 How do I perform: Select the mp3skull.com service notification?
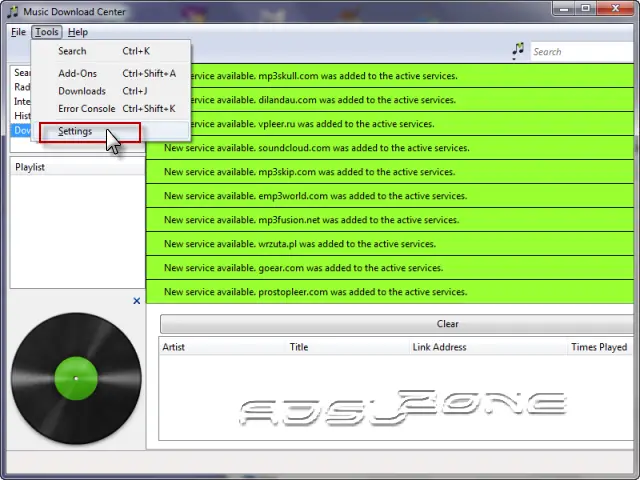point(390,76)
